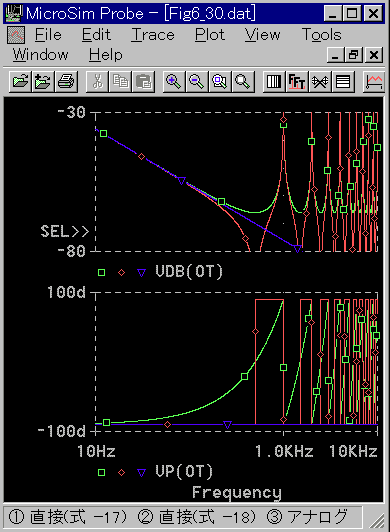Toggle the FFT Fourier transform icon

click(297, 81)
